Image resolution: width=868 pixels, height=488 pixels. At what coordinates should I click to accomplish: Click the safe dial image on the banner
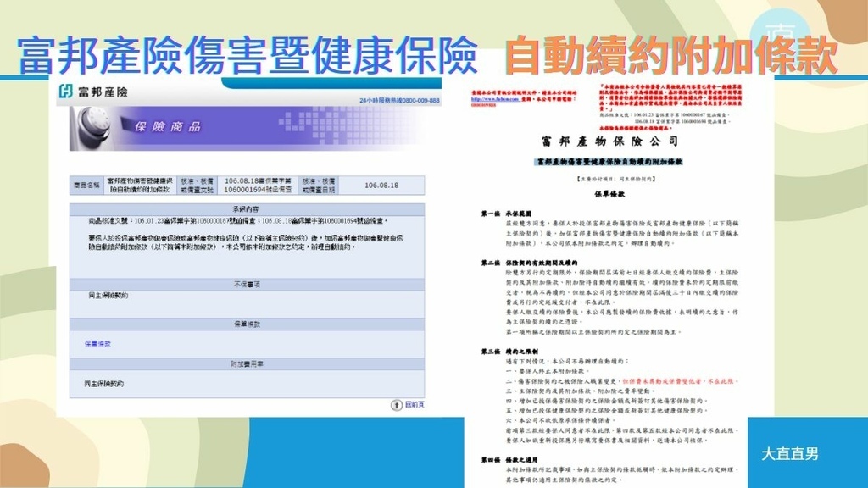(92, 128)
